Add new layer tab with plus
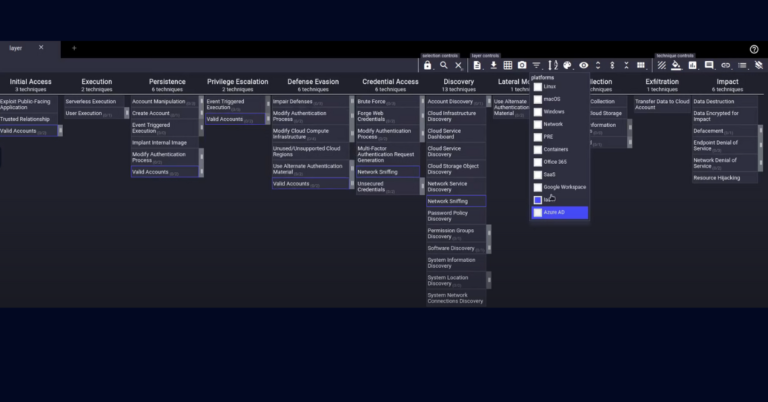 (x=74, y=48)
